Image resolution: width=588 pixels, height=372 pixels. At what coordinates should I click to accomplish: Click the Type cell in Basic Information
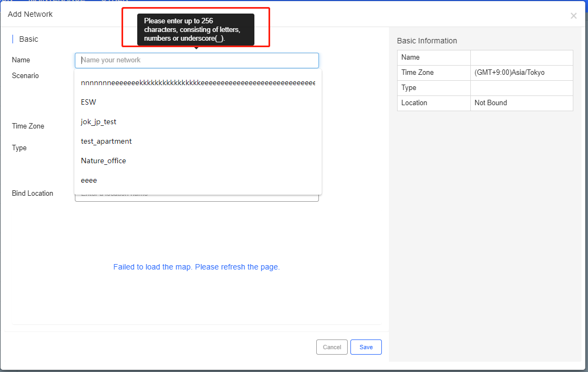[434, 88]
